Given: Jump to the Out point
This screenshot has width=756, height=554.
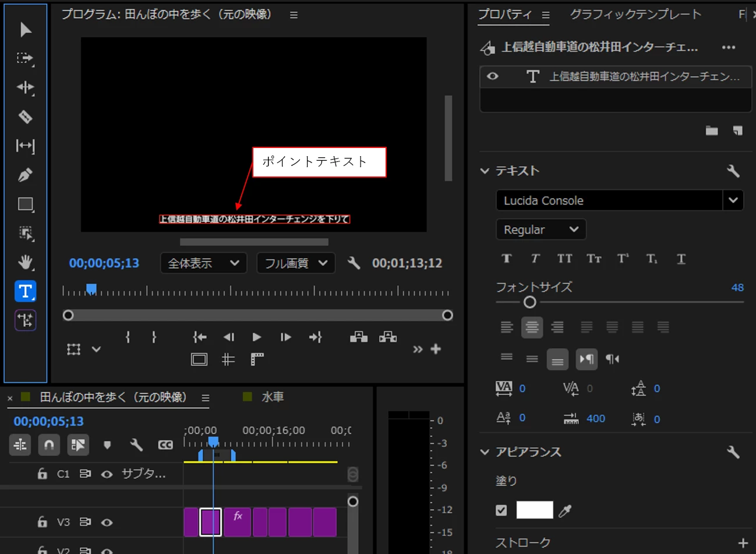Looking at the screenshot, I should tap(315, 337).
